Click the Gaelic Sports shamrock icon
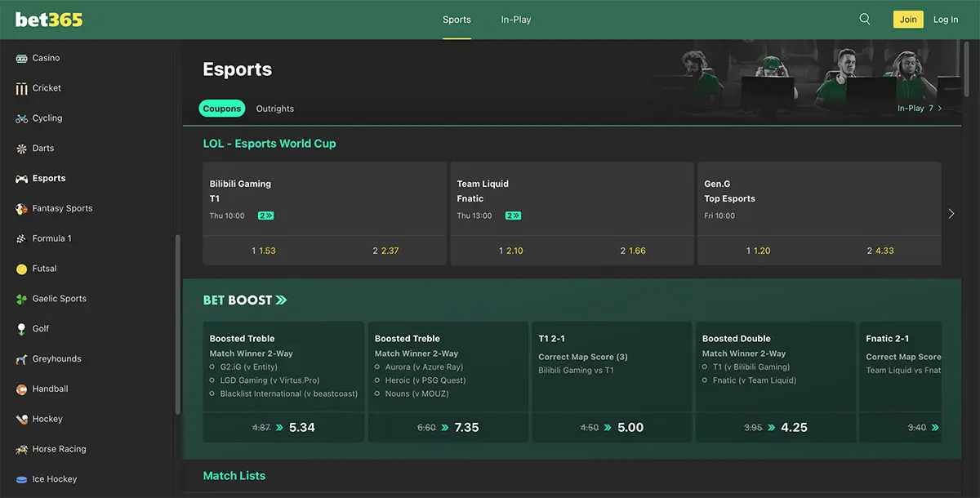 [22, 299]
